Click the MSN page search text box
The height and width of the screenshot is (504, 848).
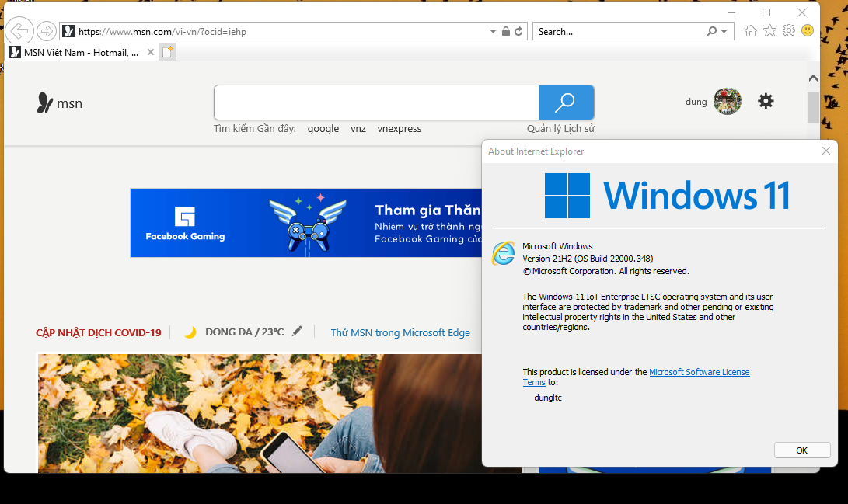[377, 102]
